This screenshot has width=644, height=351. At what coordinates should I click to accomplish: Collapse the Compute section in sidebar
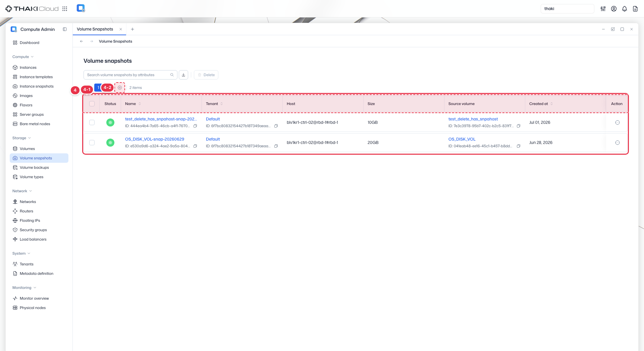click(x=23, y=57)
